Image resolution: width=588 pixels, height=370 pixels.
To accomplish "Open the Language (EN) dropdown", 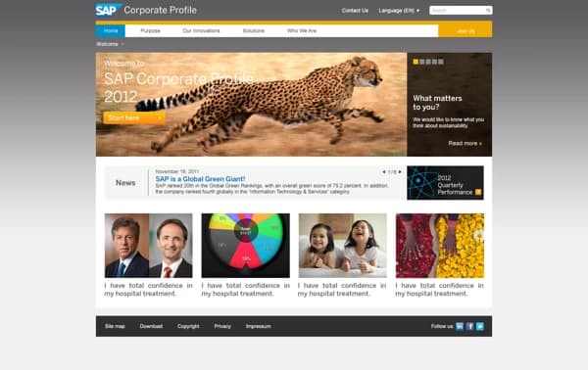I will [399, 11].
